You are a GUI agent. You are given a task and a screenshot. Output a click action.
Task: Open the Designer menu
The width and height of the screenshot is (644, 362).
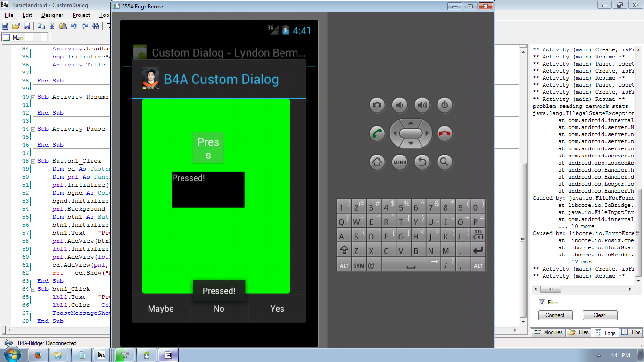(x=52, y=15)
